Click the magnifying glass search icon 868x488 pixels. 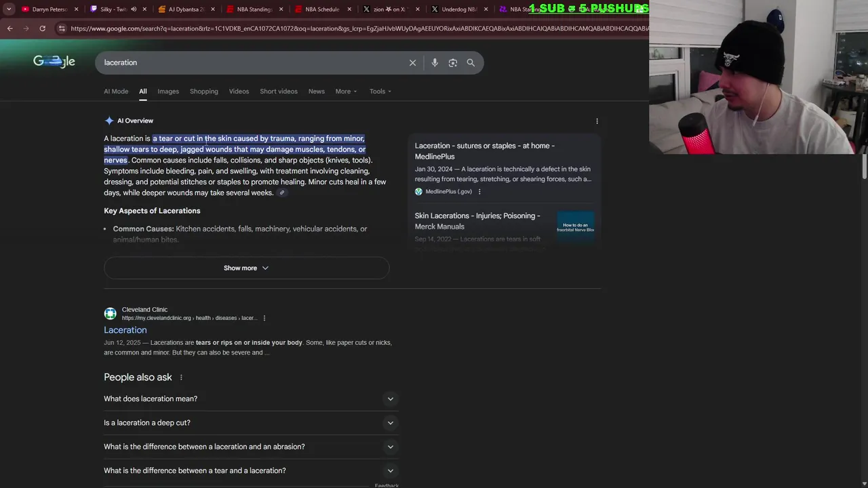(471, 62)
